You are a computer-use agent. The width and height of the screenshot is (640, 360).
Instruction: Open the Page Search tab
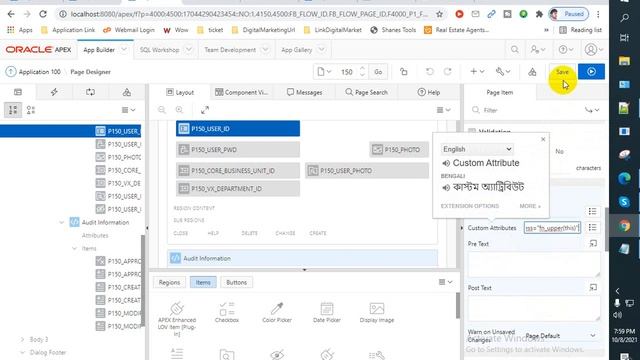367,92
